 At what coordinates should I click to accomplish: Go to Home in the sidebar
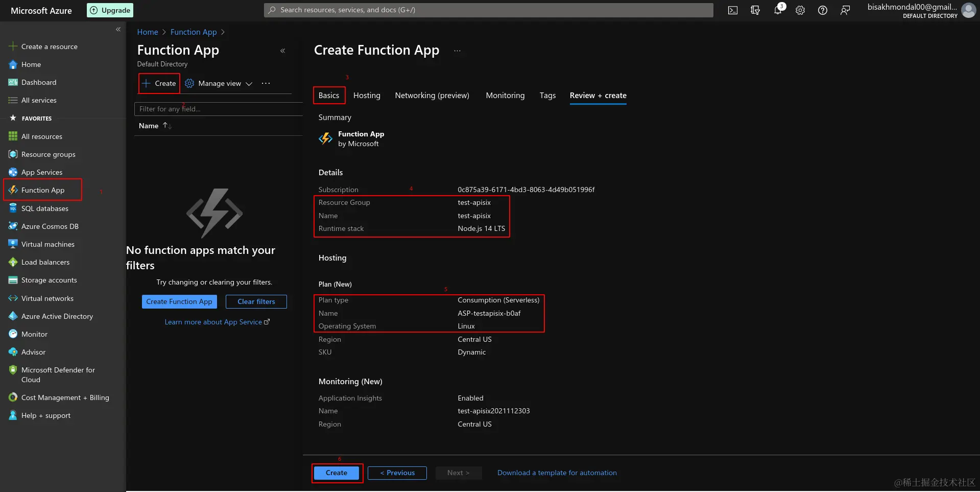point(31,64)
